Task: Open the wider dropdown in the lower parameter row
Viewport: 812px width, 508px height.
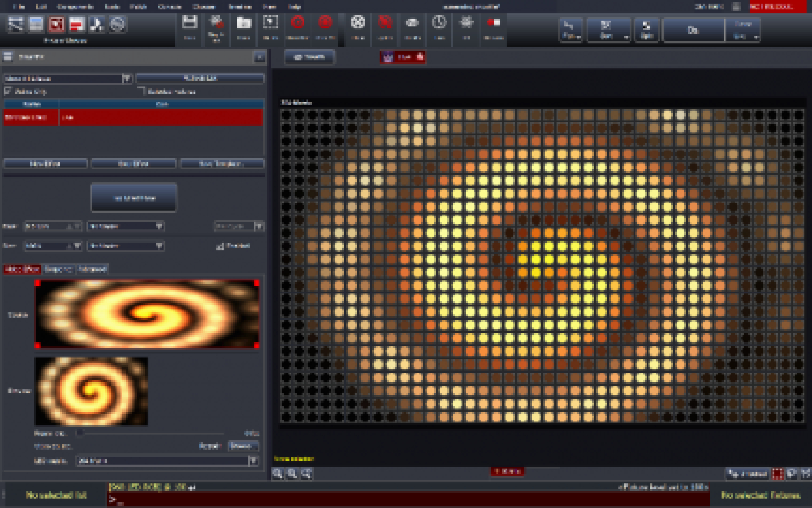Action: point(126,246)
